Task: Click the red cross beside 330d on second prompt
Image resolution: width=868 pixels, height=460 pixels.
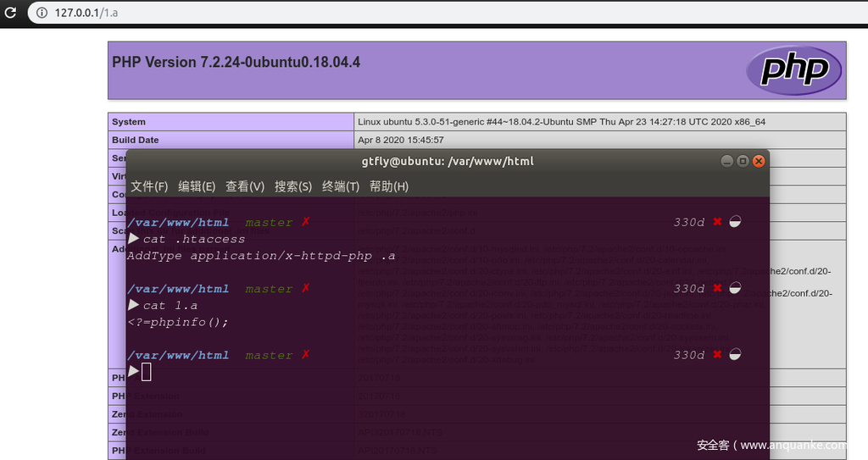Action: pyautogui.click(x=717, y=288)
